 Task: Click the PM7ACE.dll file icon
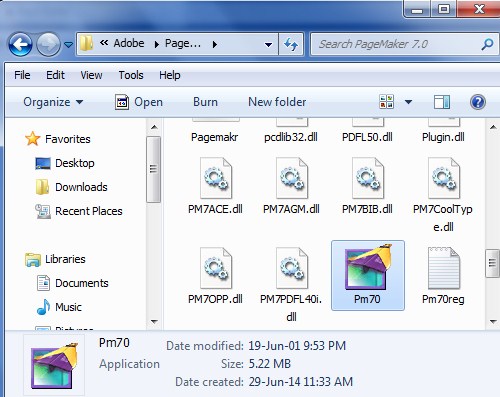pyautogui.click(x=216, y=178)
